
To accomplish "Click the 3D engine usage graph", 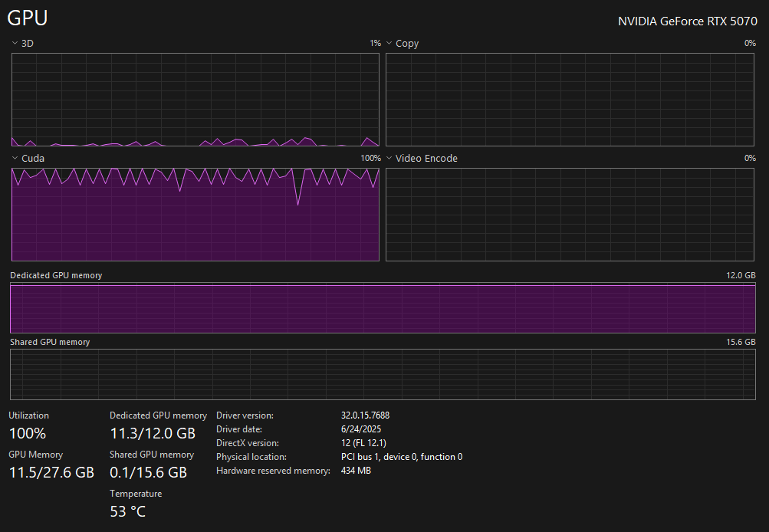I will pyautogui.click(x=196, y=100).
